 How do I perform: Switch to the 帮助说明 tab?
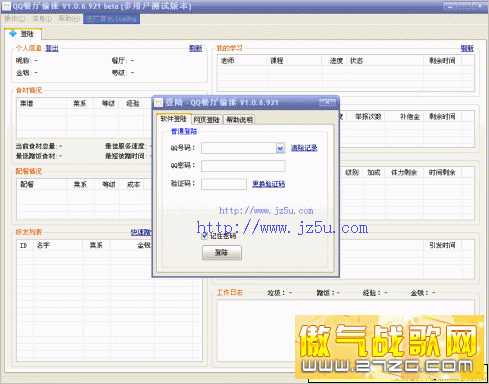(240, 119)
